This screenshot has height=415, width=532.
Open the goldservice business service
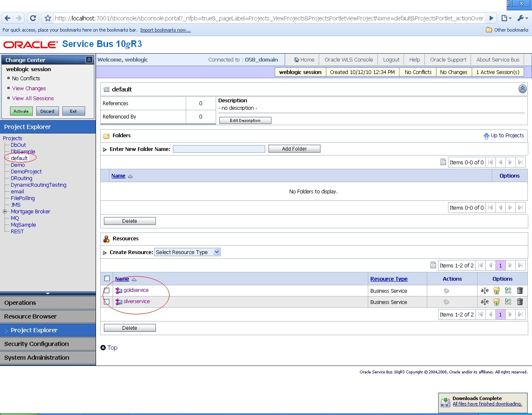(x=136, y=290)
